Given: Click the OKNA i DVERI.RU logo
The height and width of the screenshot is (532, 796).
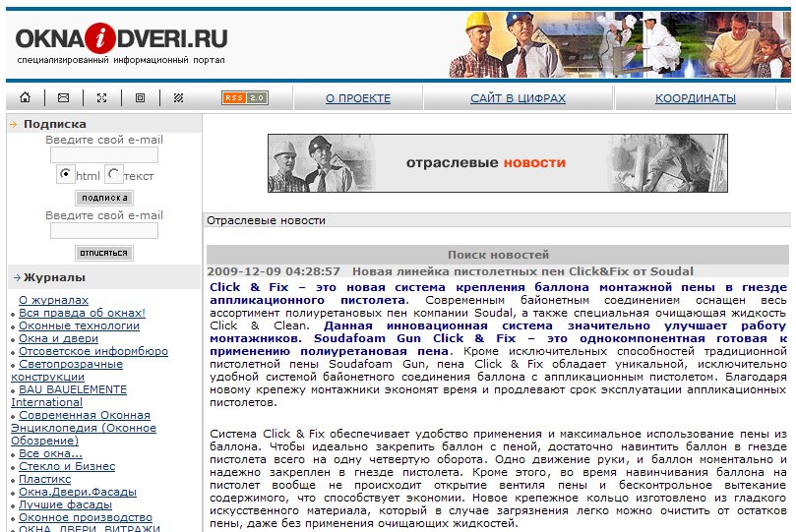Looking at the screenshot, I should (x=121, y=38).
